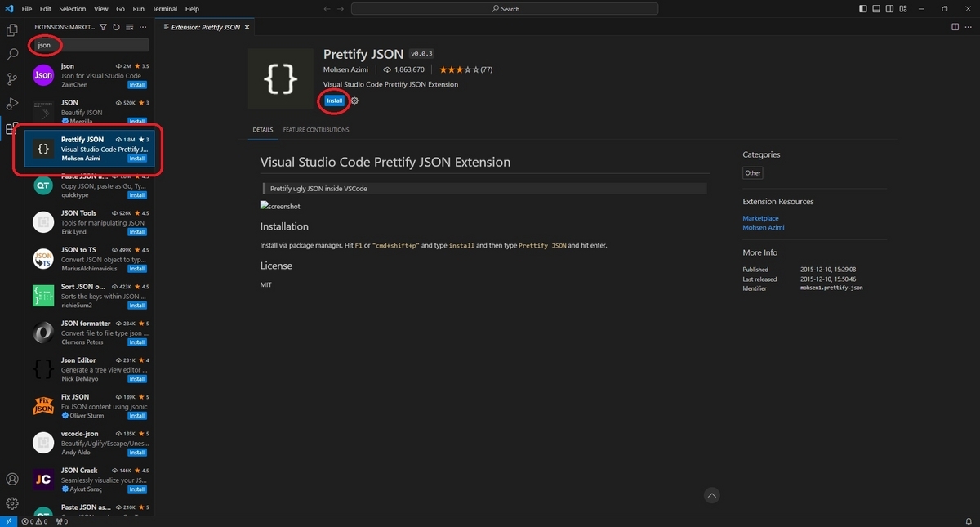Toggle the secondary side bar layout icon
Viewport: 980px width, 527px height.
pyautogui.click(x=889, y=9)
